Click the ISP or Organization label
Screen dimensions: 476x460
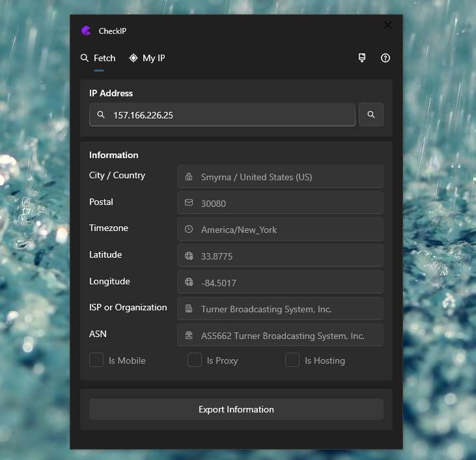128,308
